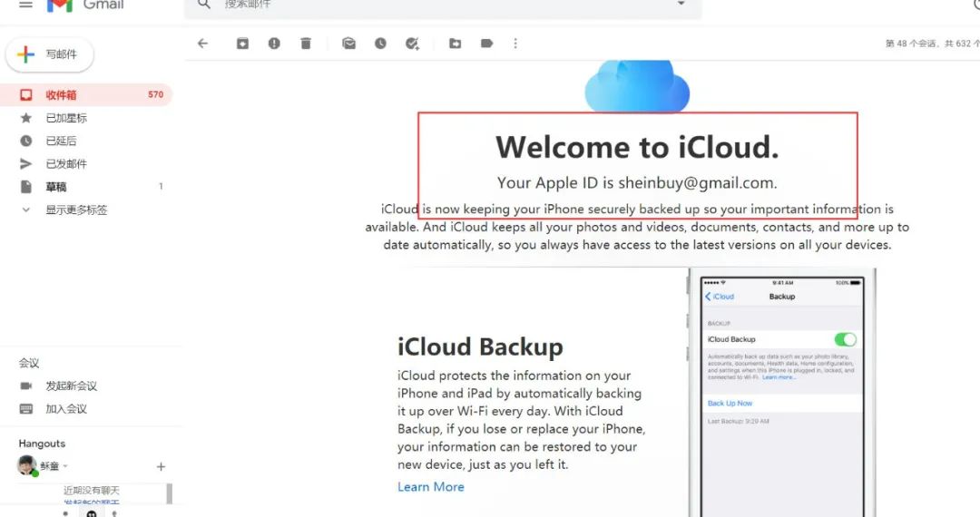The width and height of the screenshot is (980, 517).
Task: Apply a label to this email
Action: click(x=487, y=44)
